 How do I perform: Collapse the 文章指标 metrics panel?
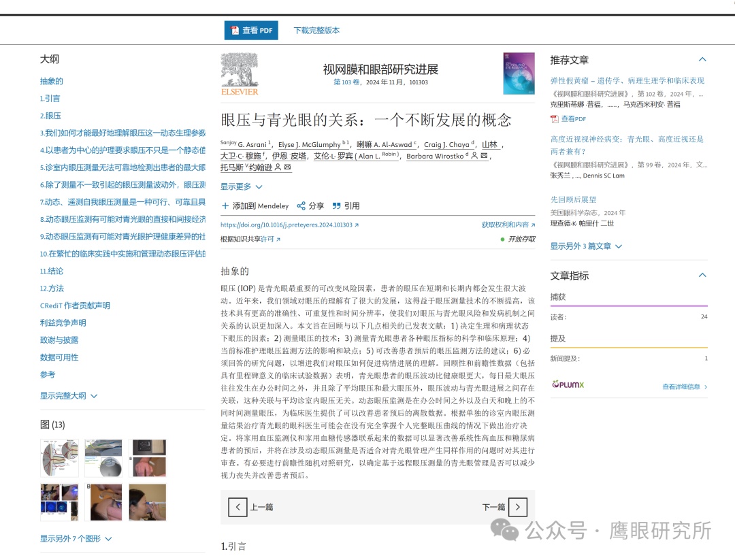(702, 275)
